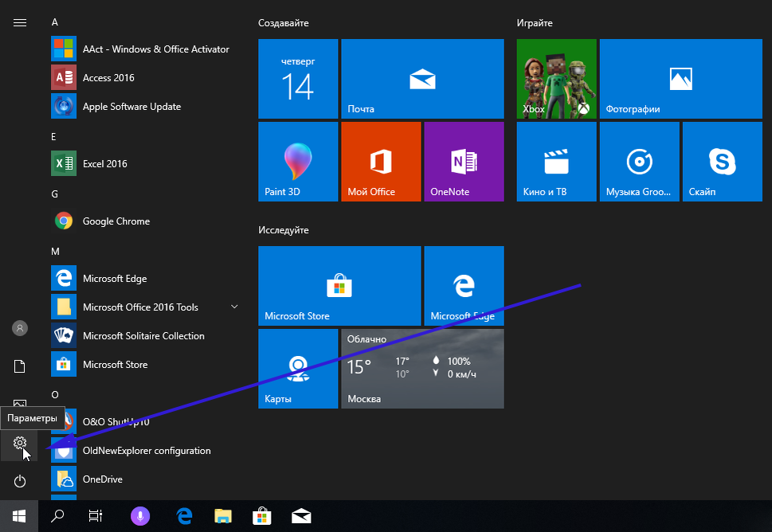The height and width of the screenshot is (532, 772).
Task: Open File Explorer from the taskbar
Action: 223,516
